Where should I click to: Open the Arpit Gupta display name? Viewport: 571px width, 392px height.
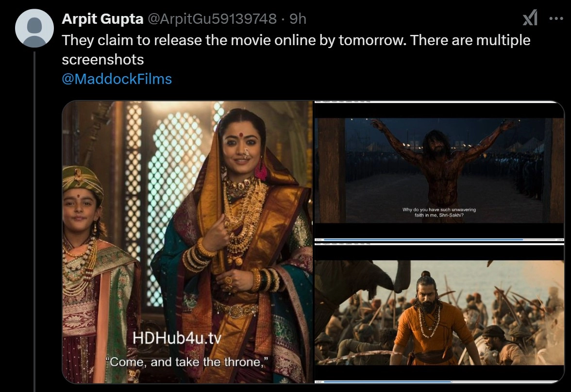click(102, 18)
